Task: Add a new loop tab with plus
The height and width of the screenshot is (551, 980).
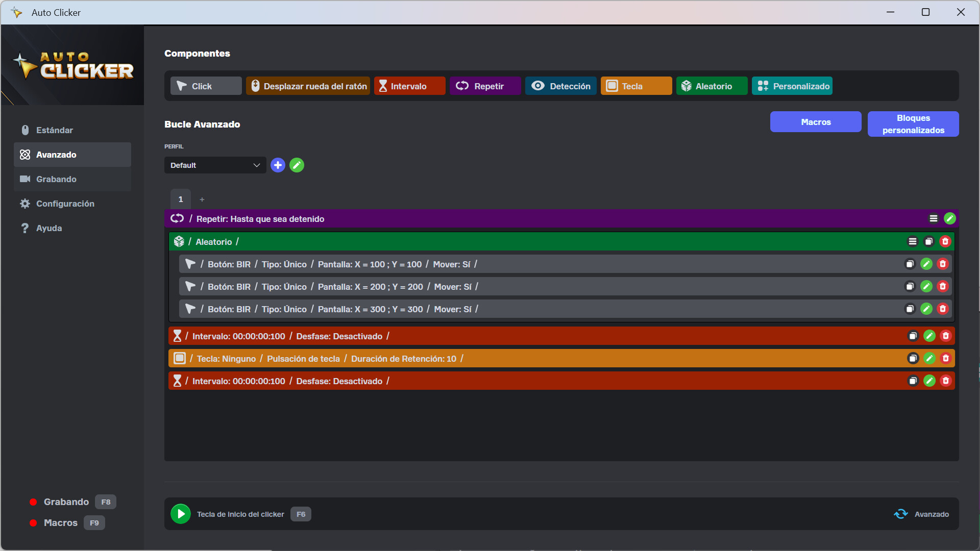Action: [202, 199]
